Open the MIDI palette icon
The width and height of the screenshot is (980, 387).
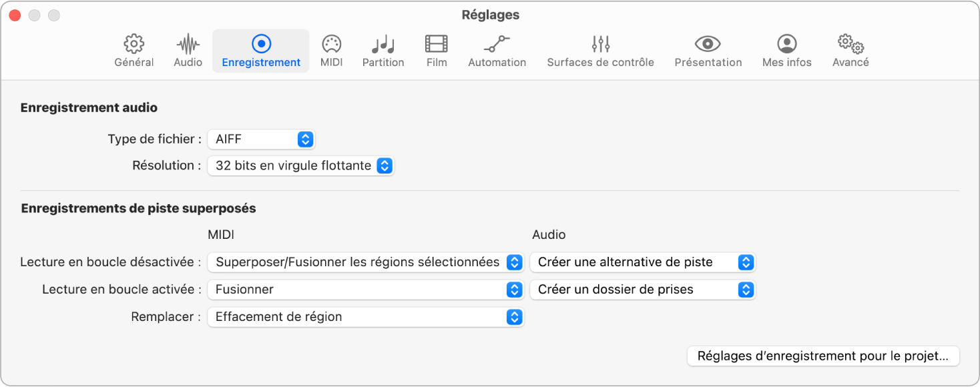331,45
